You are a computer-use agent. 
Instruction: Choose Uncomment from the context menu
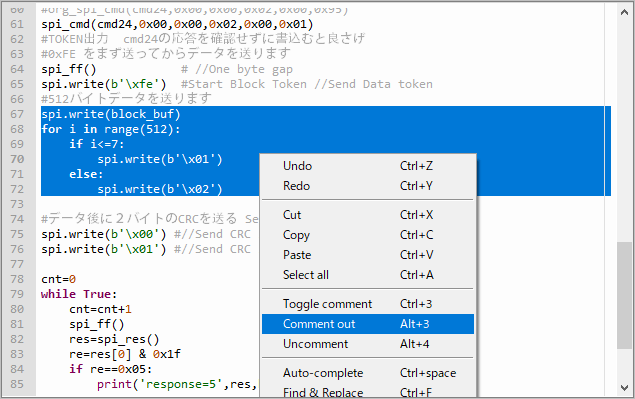click(x=368, y=344)
